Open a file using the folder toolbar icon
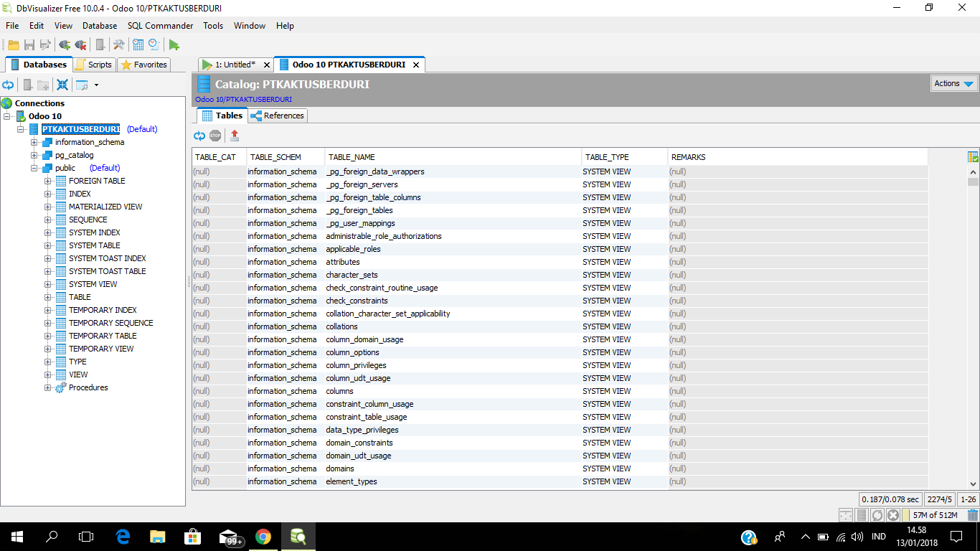The width and height of the screenshot is (980, 551). point(13,44)
